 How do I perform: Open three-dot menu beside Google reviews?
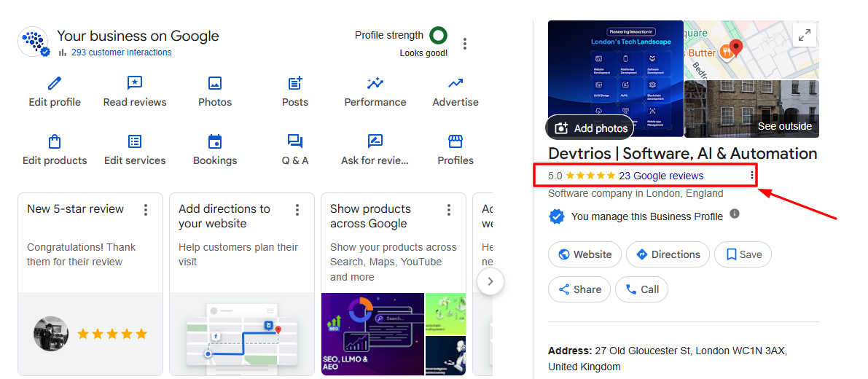point(751,176)
